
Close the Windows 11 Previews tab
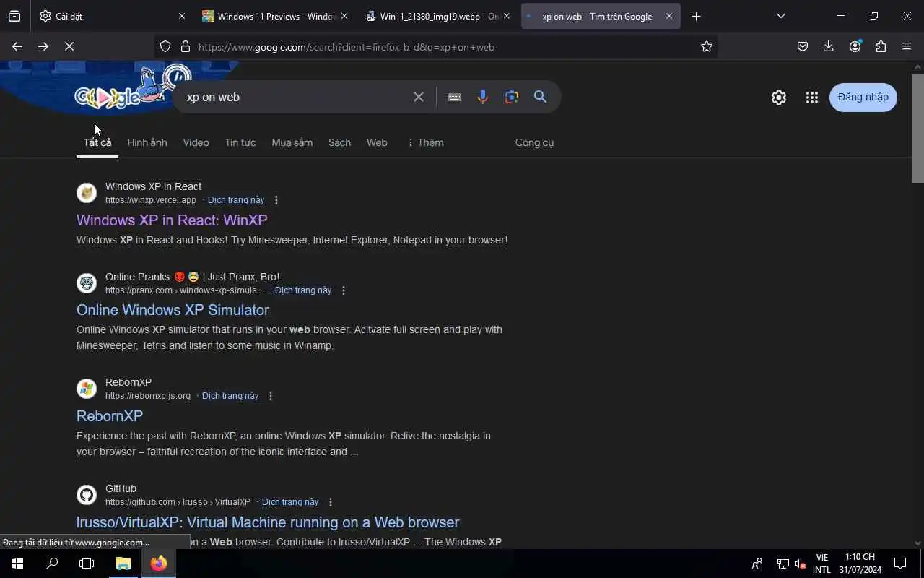pyautogui.click(x=344, y=16)
